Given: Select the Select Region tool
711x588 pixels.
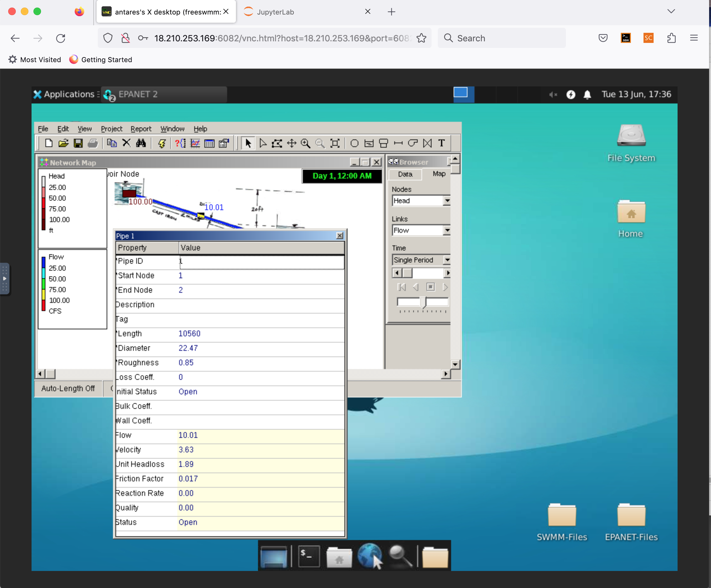Looking at the screenshot, I should click(x=277, y=144).
